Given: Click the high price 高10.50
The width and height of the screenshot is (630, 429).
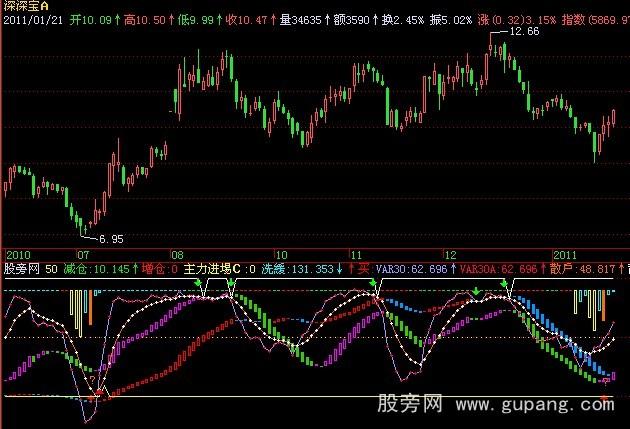Looking at the screenshot, I should click(x=145, y=20).
